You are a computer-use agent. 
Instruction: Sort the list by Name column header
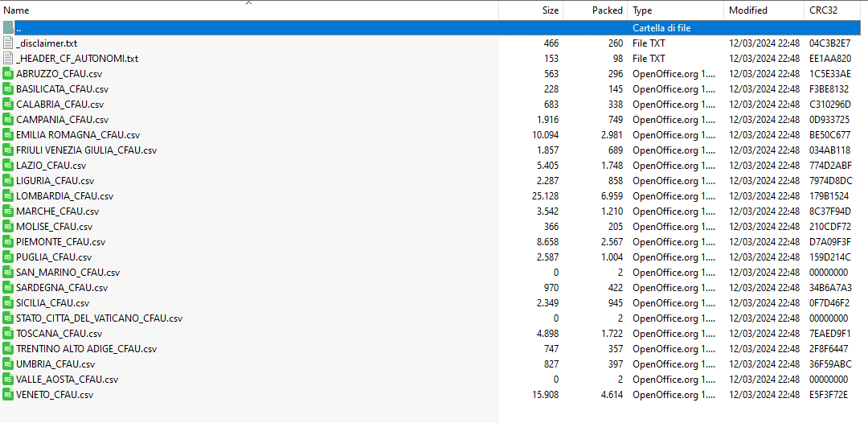(x=18, y=10)
